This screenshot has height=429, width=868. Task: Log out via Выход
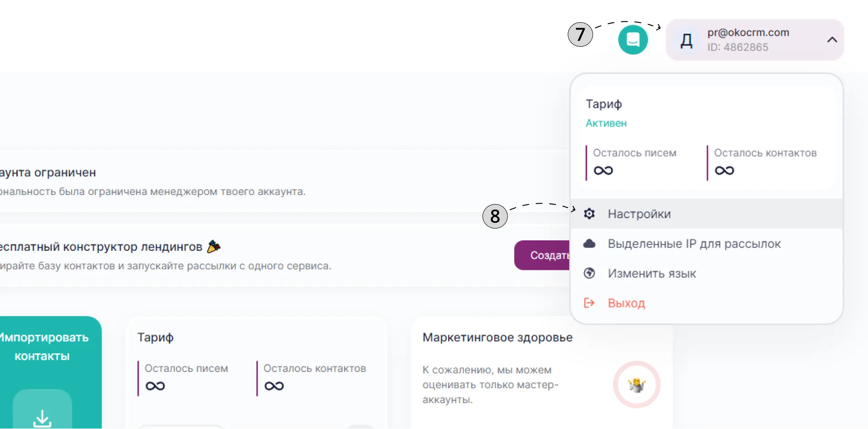(x=626, y=303)
